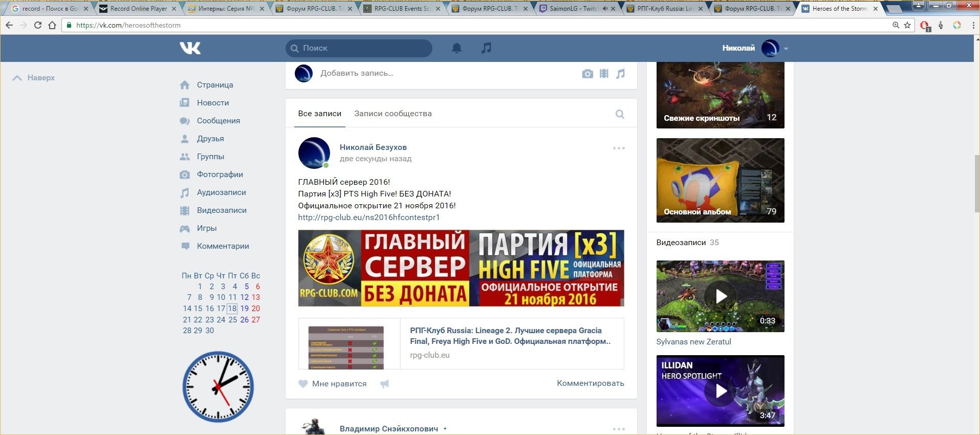Screen dimensions: 980x435
Task: Click the vk.com address bar URL
Action: pos(128,25)
